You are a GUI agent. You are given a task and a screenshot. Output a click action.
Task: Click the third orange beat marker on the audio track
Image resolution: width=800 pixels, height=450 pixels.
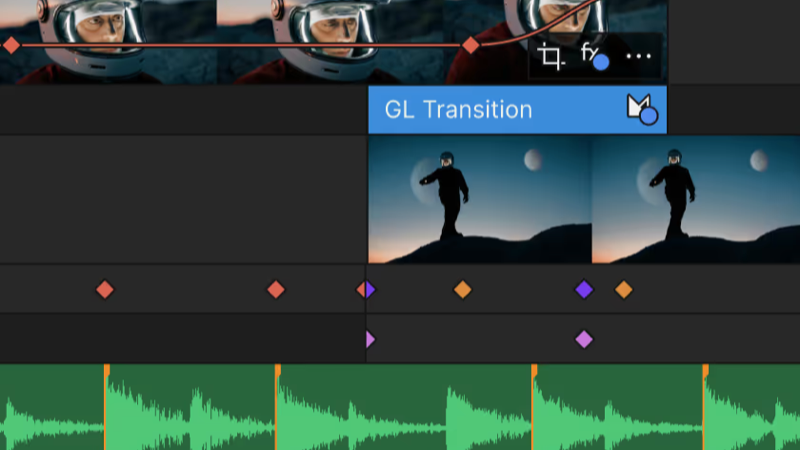click(x=534, y=407)
